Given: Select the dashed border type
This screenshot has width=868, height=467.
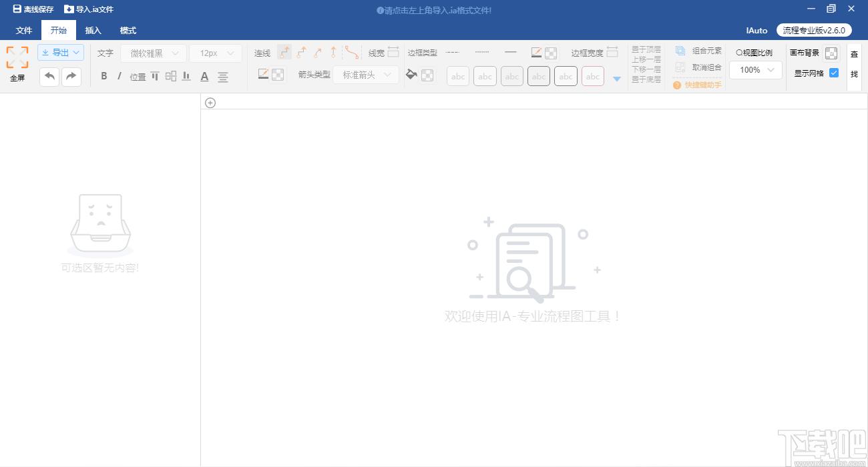Looking at the screenshot, I should pos(453,52).
